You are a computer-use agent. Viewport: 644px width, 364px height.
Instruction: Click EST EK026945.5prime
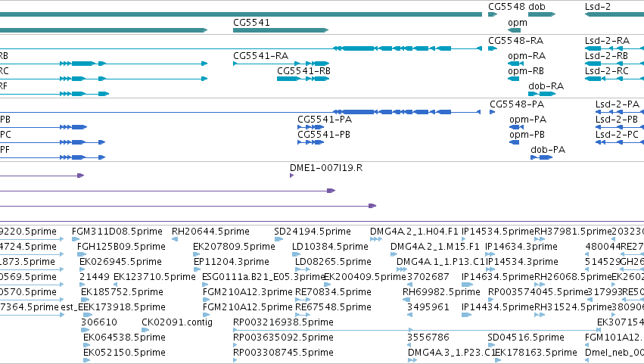120,262
